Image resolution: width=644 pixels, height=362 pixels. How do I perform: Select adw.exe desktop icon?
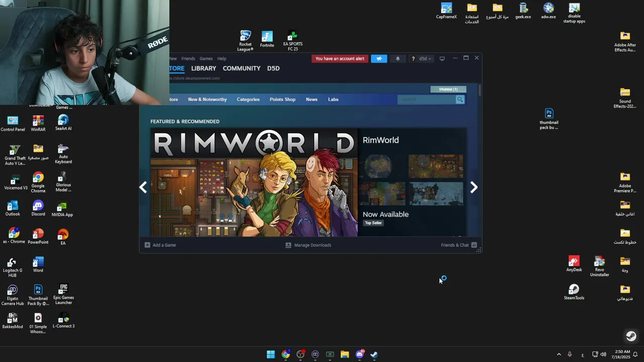[x=548, y=11]
